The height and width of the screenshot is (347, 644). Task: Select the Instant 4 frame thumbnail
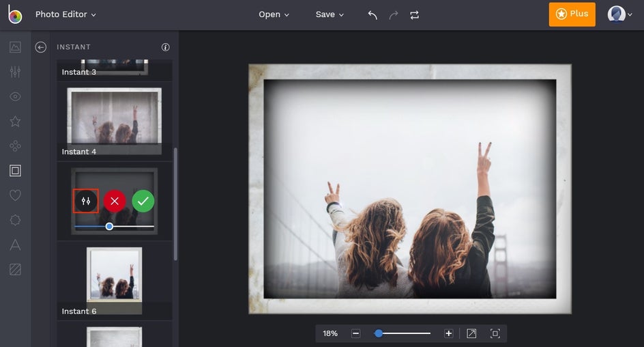(115, 122)
